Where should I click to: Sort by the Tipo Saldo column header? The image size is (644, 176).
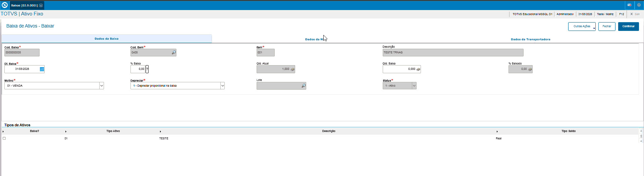[569, 131]
